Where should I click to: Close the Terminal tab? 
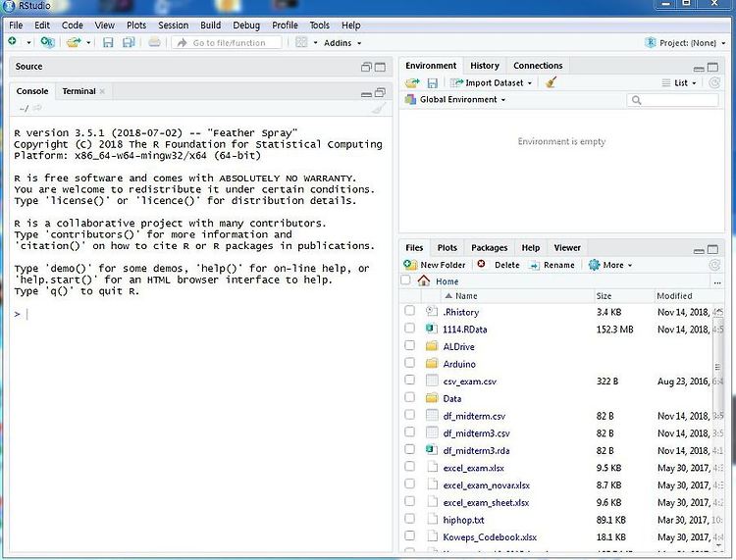pos(102,91)
